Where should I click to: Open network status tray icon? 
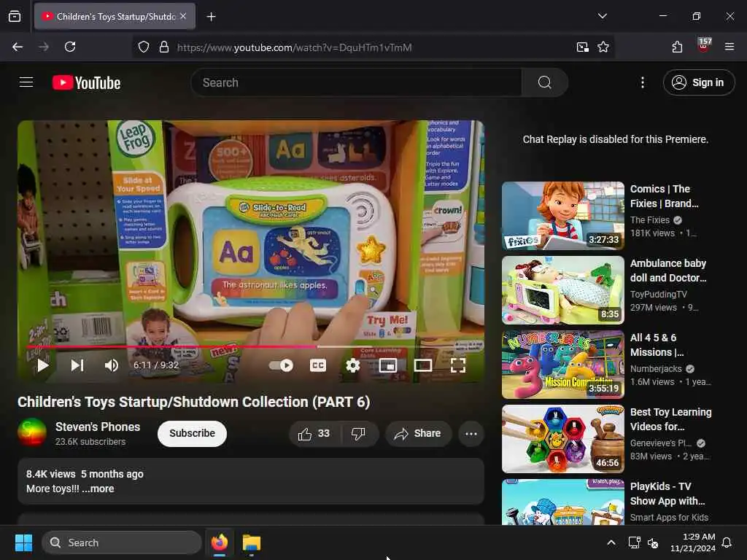pyautogui.click(x=634, y=542)
